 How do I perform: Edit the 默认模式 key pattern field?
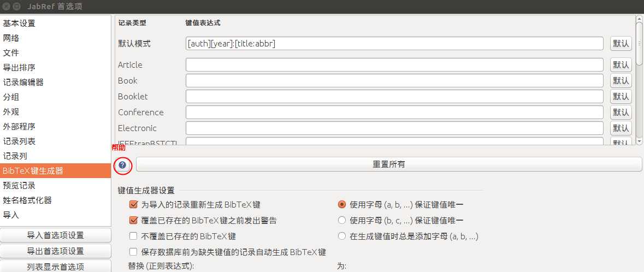(x=394, y=44)
